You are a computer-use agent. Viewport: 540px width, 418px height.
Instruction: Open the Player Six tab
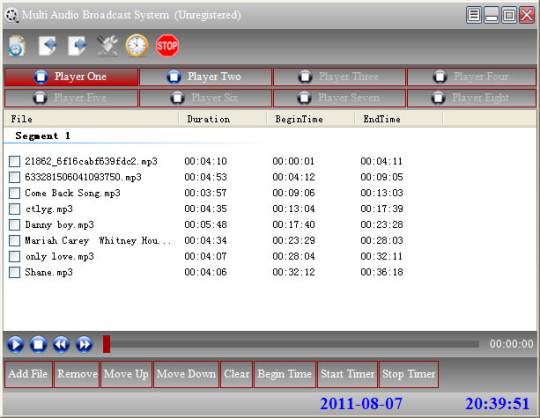[205, 98]
